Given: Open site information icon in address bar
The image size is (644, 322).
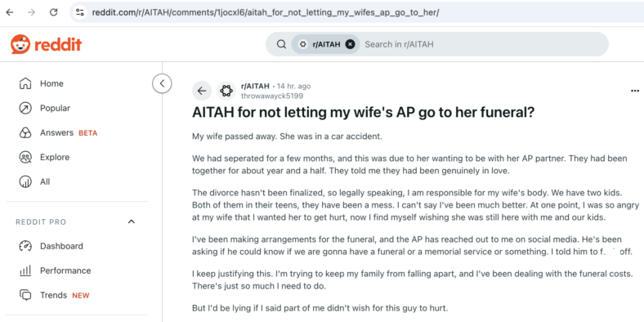Looking at the screenshot, I should [79, 12].
